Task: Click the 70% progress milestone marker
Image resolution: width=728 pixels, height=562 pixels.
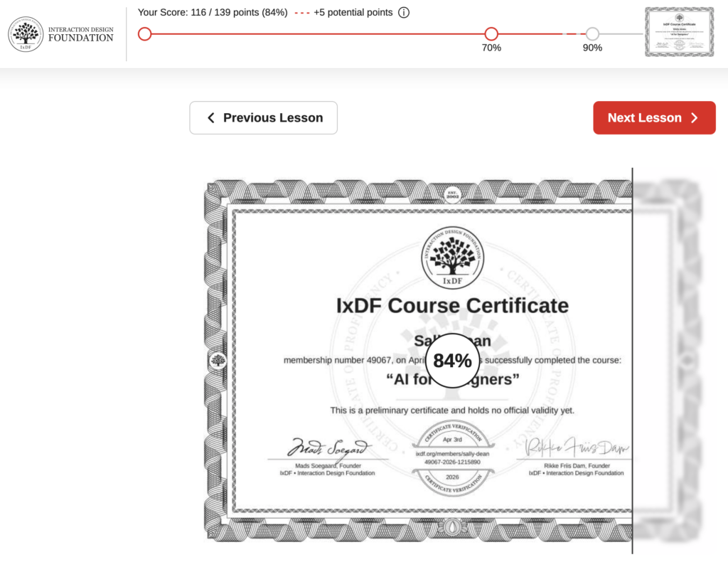Action: pyautogui.click(x=491, y=33)
